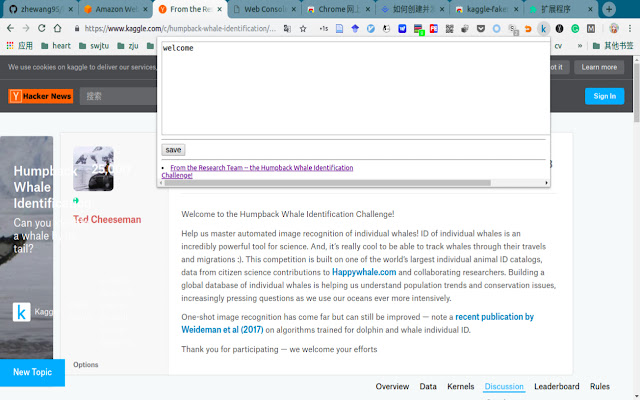Switch to the Chrome 网上 store tab
This screenshot has width=640, height=400.
(336, 9)
